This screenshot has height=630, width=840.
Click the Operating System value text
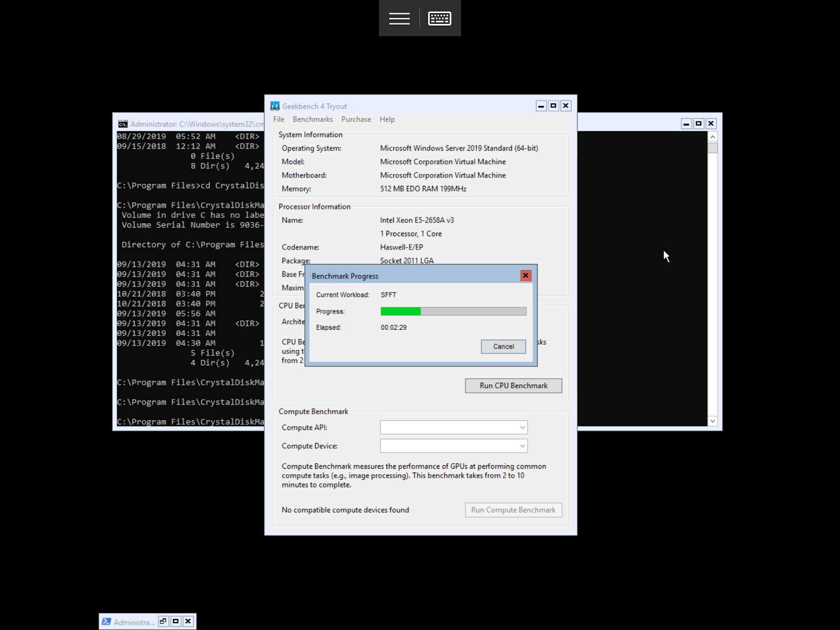pos(459,149)
